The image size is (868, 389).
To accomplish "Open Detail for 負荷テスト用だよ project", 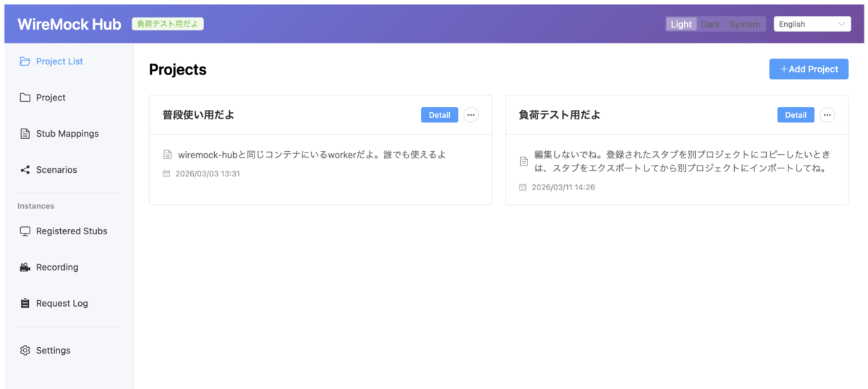I will click(796, 115).
